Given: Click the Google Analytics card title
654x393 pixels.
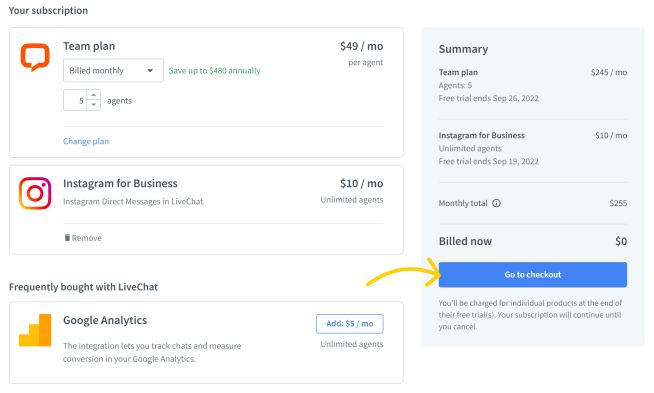Looking at the screenshot, I should point(105,320).
